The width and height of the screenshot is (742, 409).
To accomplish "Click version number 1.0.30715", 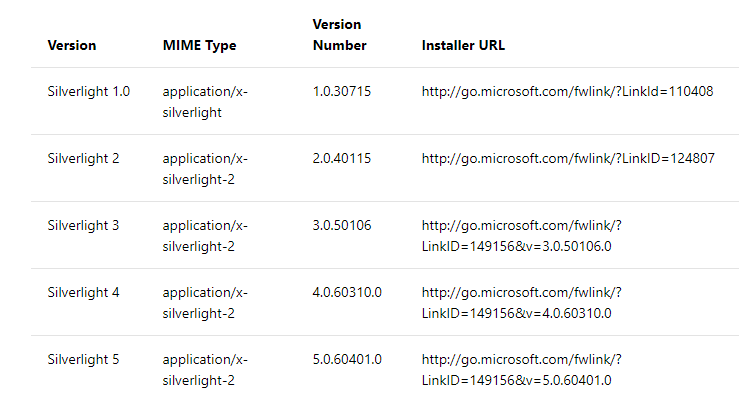I will pos(342,91).
